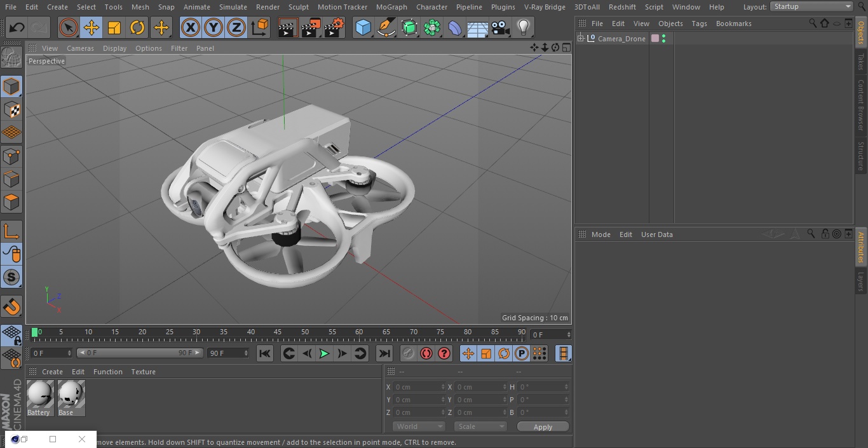
Task: Toggle Z axis lock
Action: pyautogui.click(x=236, y=27)
